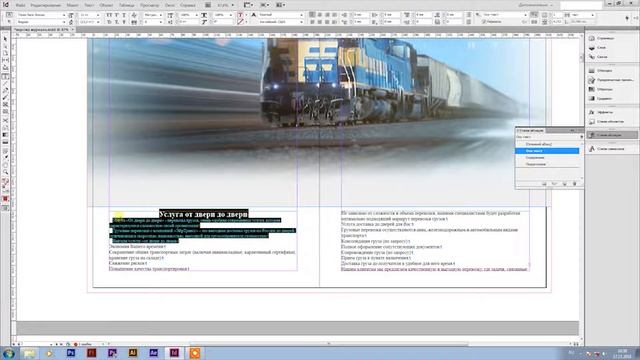The width and height of the screenshot is (640, 360).
Task: Select the Line tool
Action: pos(5,83)
